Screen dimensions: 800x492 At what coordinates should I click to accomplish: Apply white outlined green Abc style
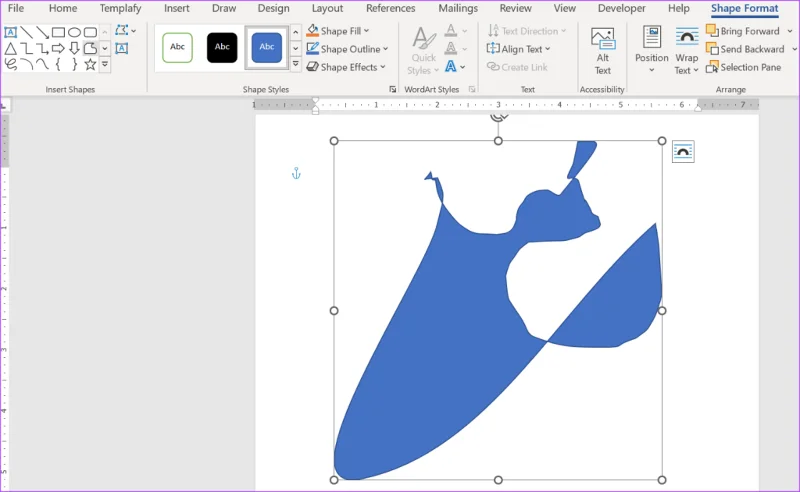(x=177, y=47)
